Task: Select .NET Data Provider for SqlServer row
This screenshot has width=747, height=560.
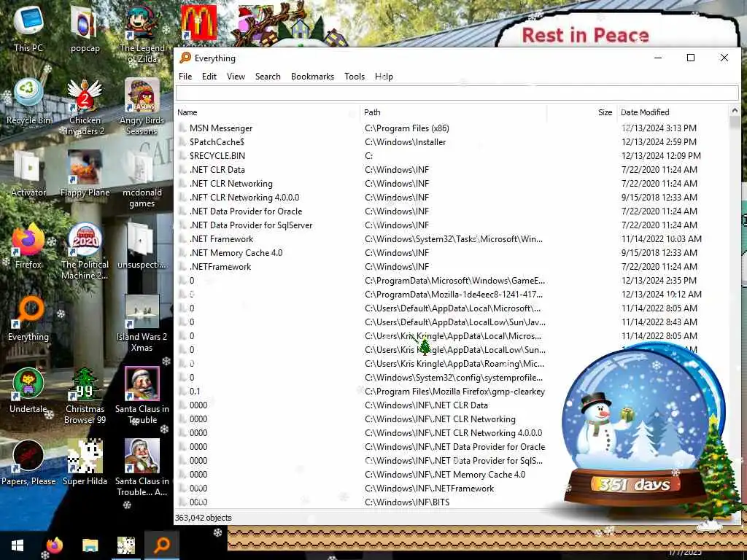Action: [452, 225]
